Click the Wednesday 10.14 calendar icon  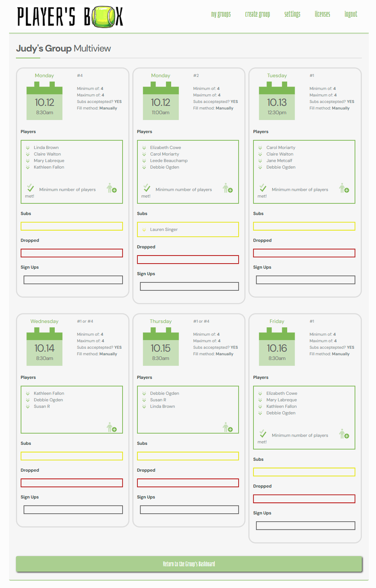coord(44,347)
